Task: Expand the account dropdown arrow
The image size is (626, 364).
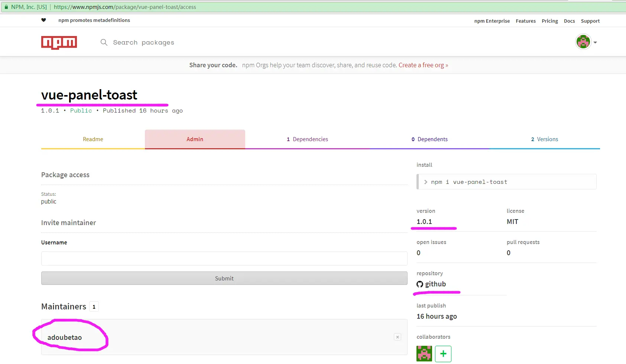Action: (x=595, y=42)
